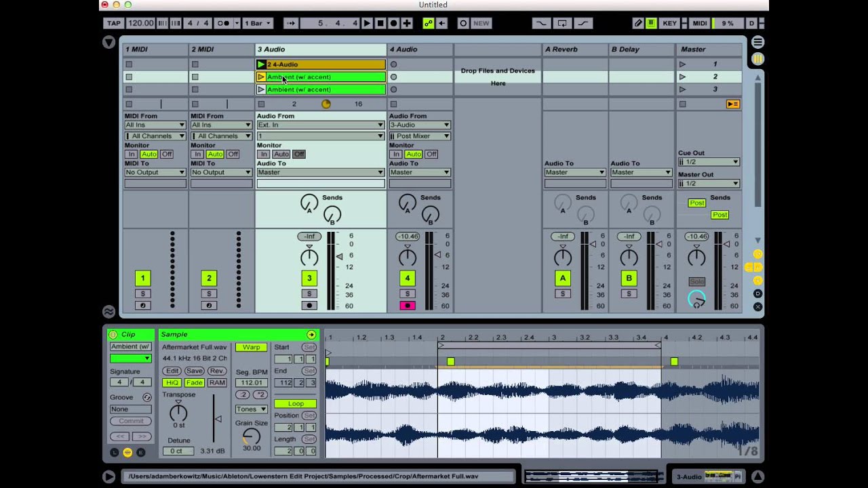Click the Grain Size knob
Screen dimensions: 868x488
(252, 436)
